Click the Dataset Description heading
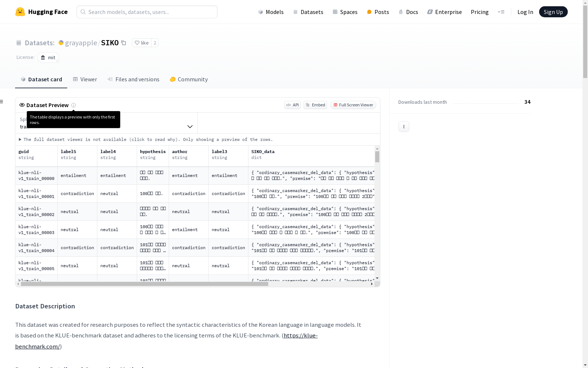Image resolution: width=588 pixels, height=368 pixels. [45, 306]
